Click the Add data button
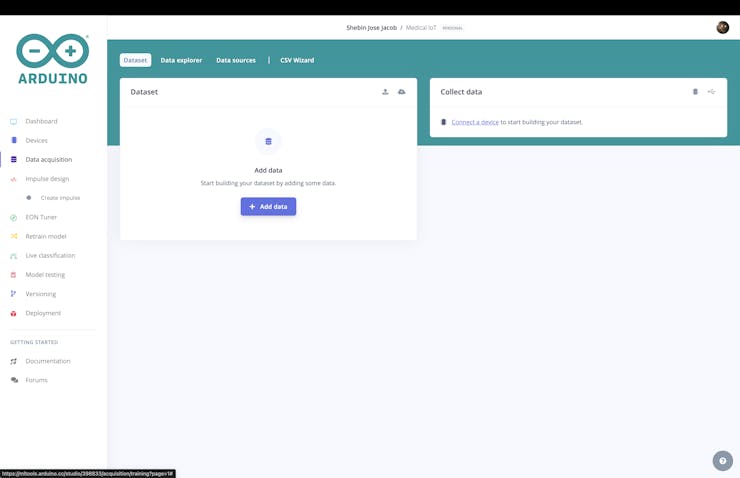The height and width of the screenshot is (478, 740). click(269, 207)
